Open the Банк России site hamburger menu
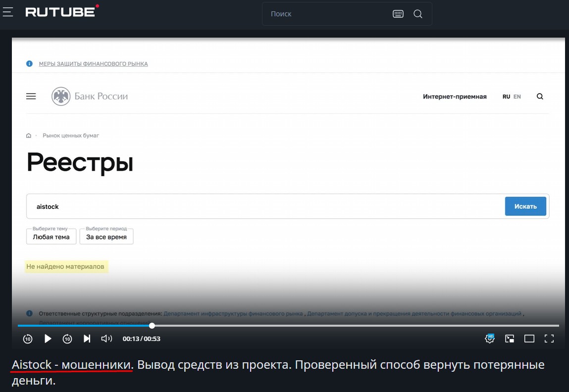This screenshot has height=392, width=569. point(31,97)
